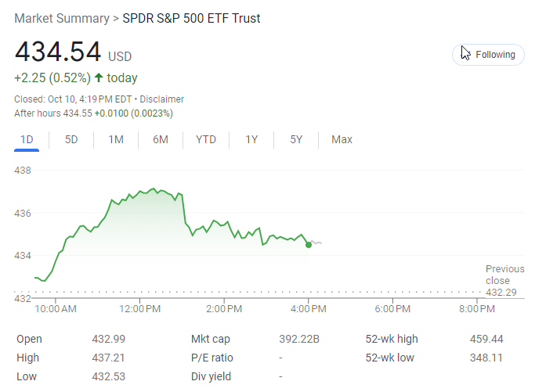Open the 6M chart tab
This screenshot has height=392, width=535.
161,139
